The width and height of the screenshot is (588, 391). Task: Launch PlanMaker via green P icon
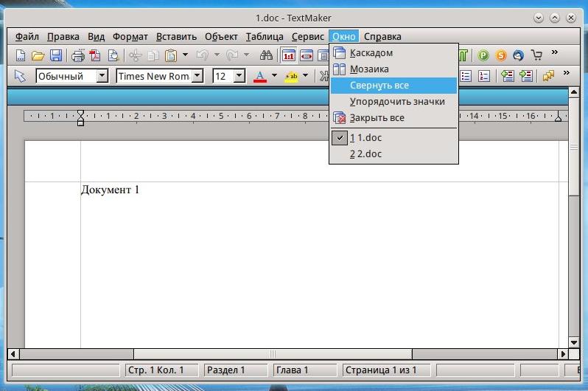point(483,55)
